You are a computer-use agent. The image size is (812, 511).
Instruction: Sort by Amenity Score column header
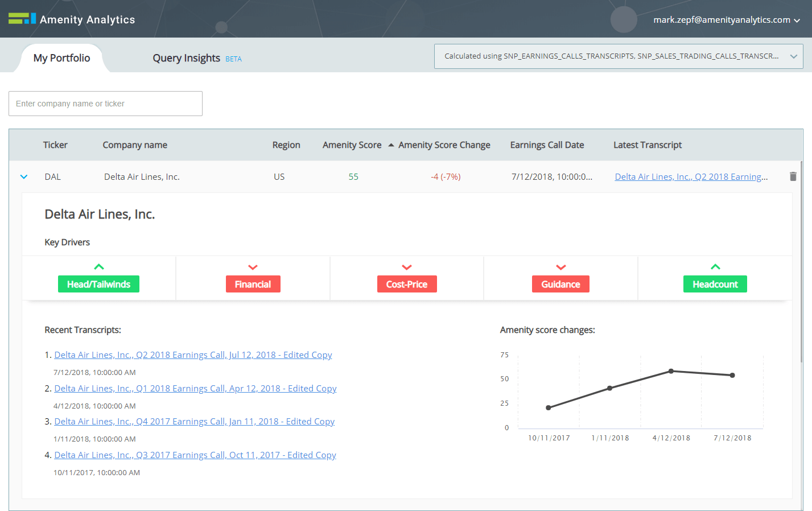(x=352, y=145)
